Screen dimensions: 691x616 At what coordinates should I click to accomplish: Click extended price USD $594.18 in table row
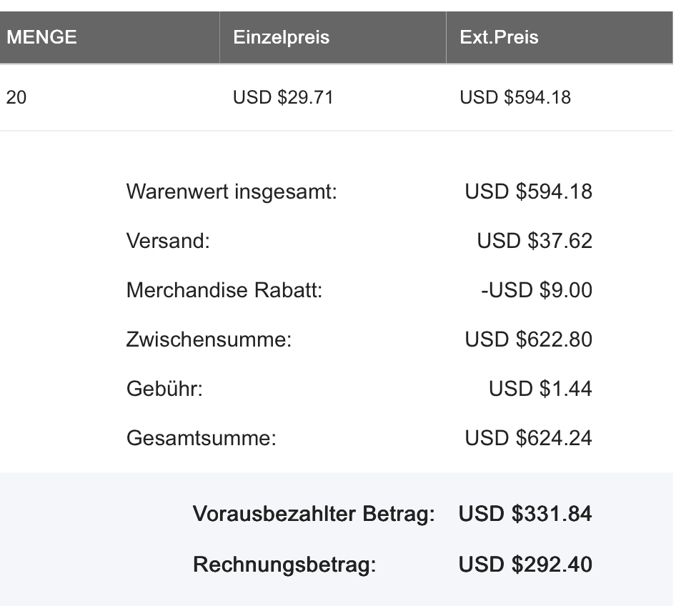515,97
